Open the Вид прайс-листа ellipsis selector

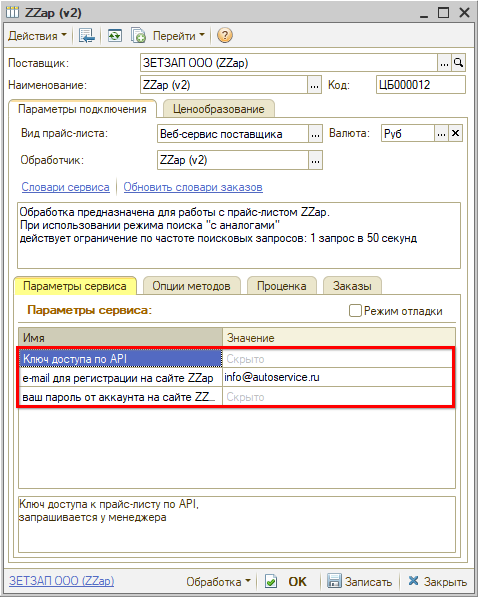pos(315,134)
